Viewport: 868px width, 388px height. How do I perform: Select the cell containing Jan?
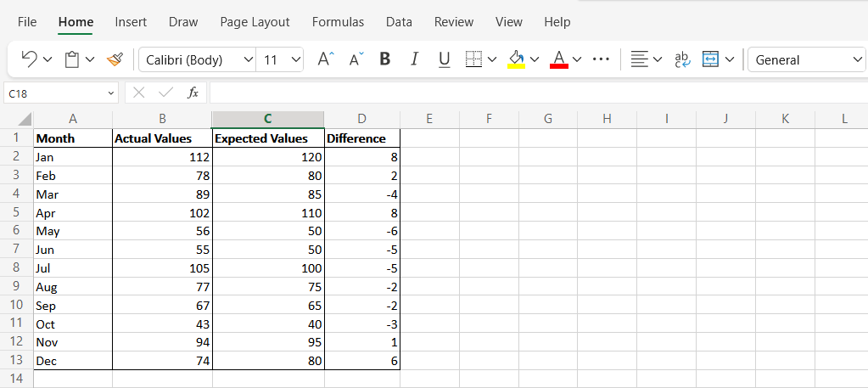point(72,157)
